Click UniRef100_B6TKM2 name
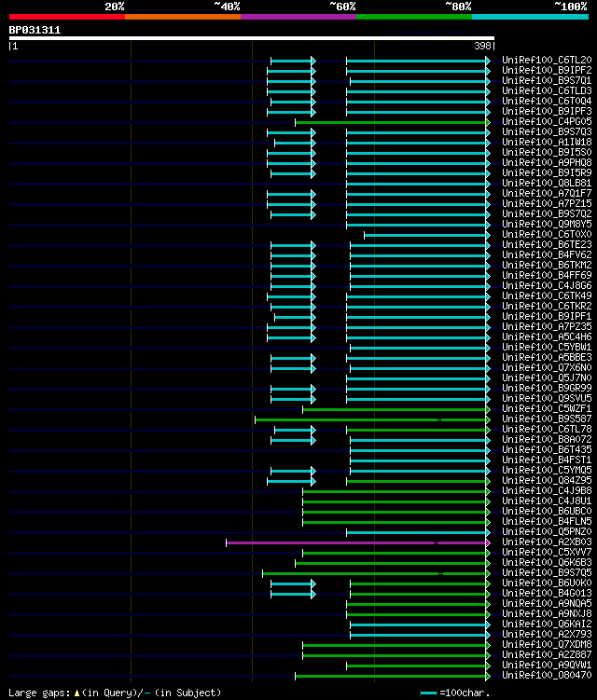 (547, 265)
